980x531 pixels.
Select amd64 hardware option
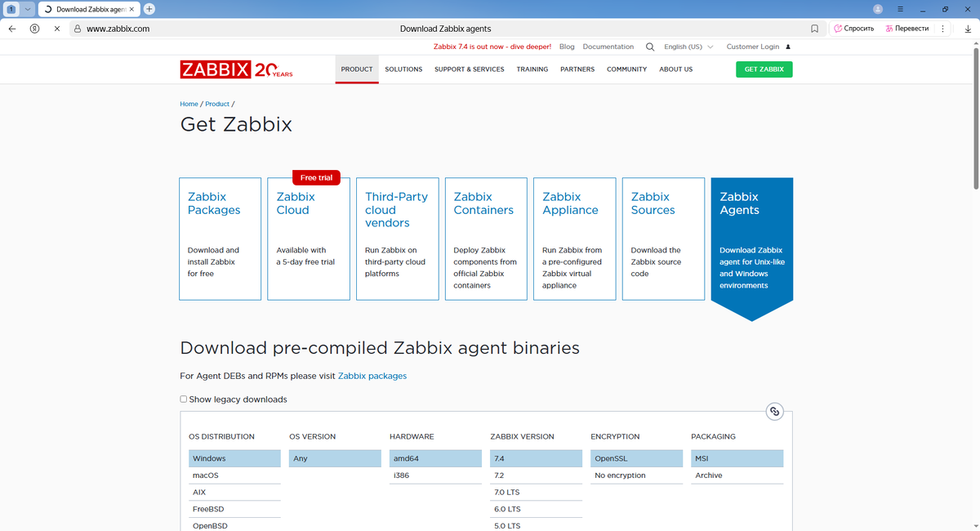(435, 458)
